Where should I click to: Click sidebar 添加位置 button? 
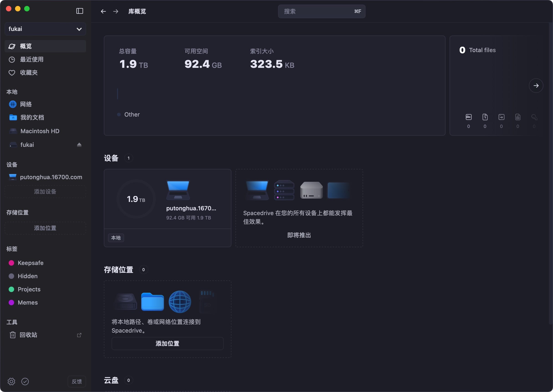coord(45,228)
